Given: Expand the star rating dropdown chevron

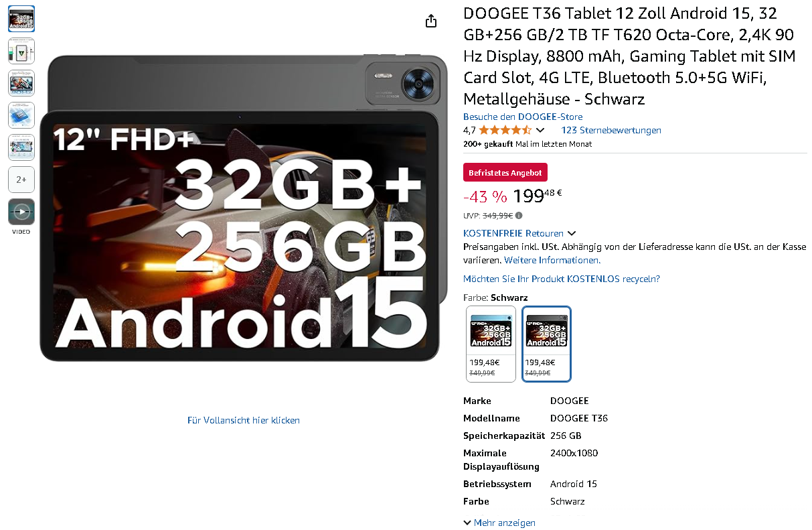Looking at the screenshot, I should [540, 131].
